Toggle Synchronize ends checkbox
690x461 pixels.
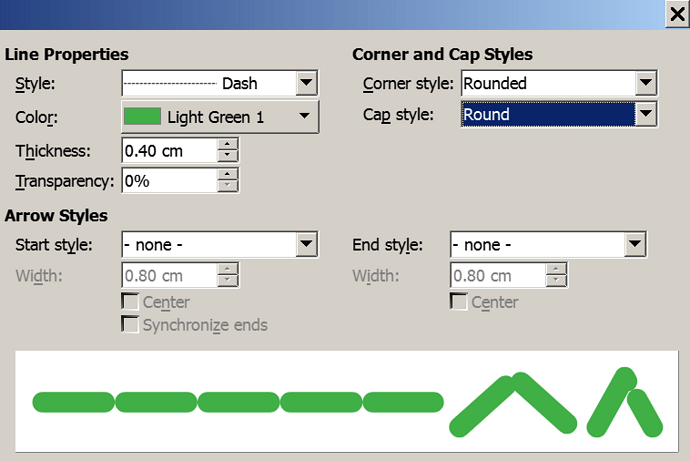coord(130,325)
